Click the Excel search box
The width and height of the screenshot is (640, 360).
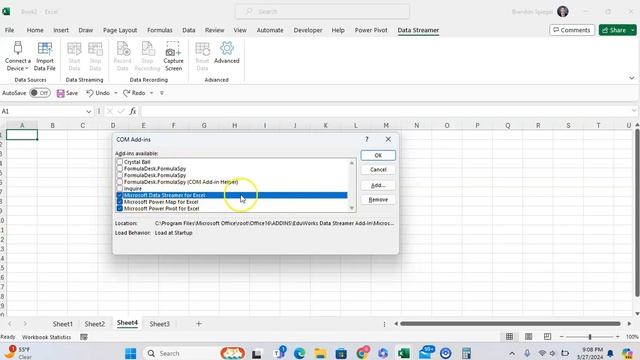(322, 11)
